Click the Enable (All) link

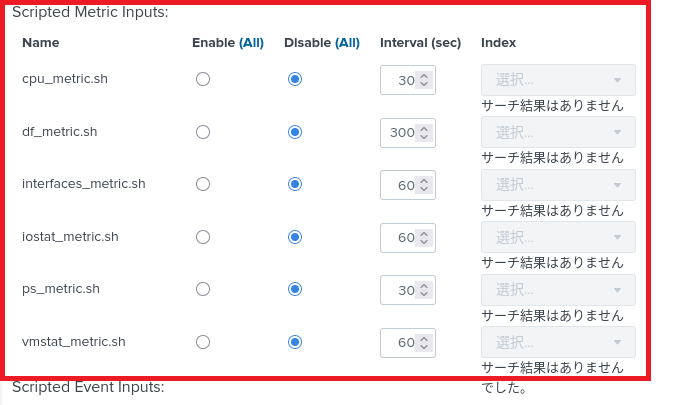click(x=250, y=43)
